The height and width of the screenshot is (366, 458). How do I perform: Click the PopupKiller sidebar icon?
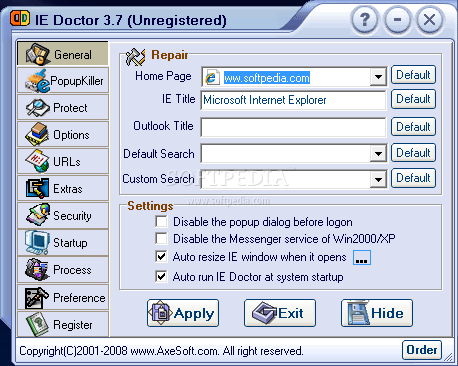click(x=37, y=81)
